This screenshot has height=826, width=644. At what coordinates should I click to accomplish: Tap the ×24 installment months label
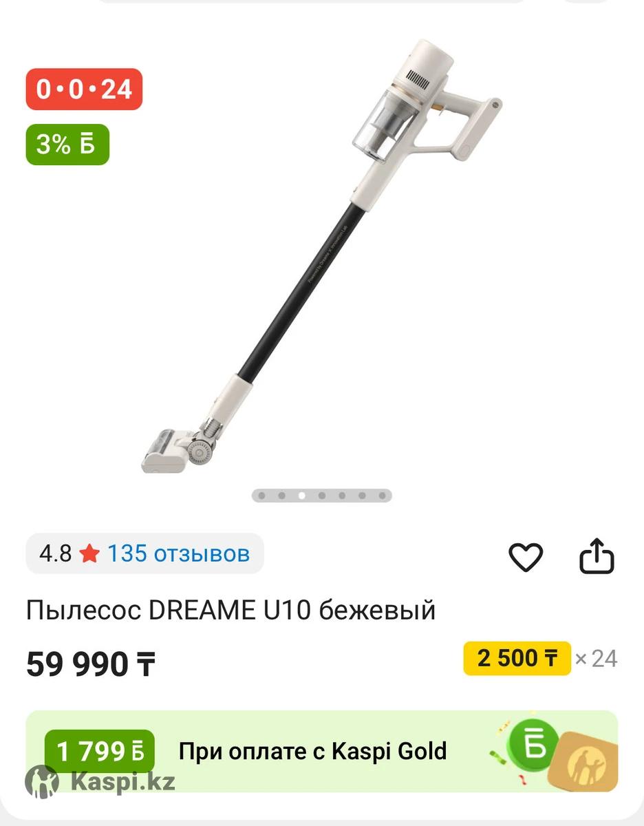click(x=597, y=659)
